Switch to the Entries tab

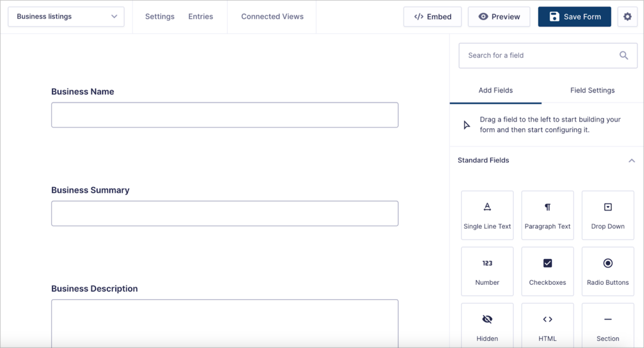(200, 17)
